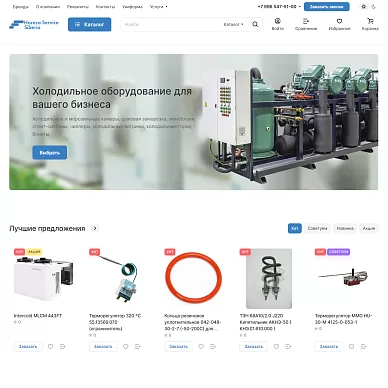Viewport: 388px width, 388px height.
Task: Focus the Найти search input field
Action: pos(172,24)
